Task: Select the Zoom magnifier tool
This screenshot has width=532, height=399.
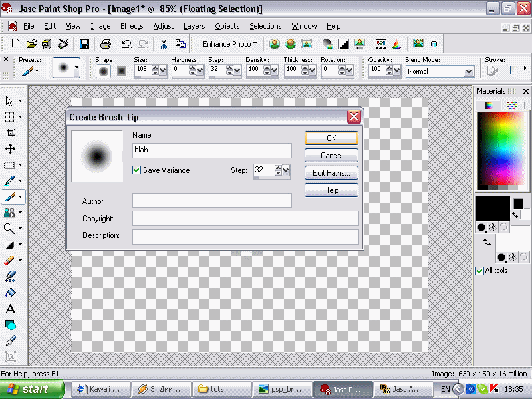Action: 9,228
